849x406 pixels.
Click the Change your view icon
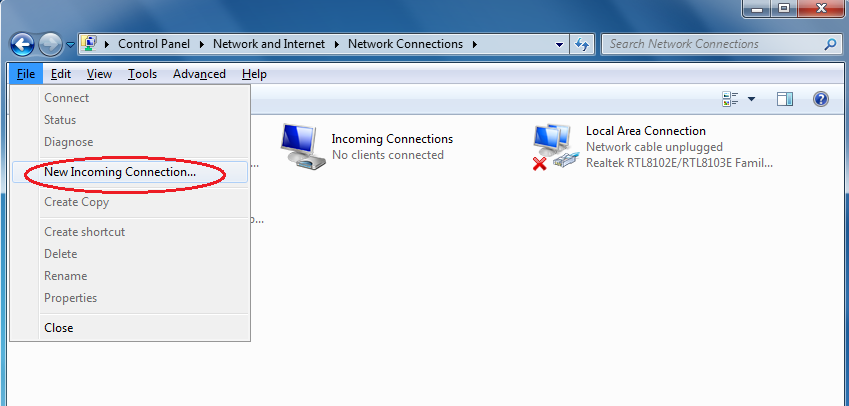tap(730, 99)
